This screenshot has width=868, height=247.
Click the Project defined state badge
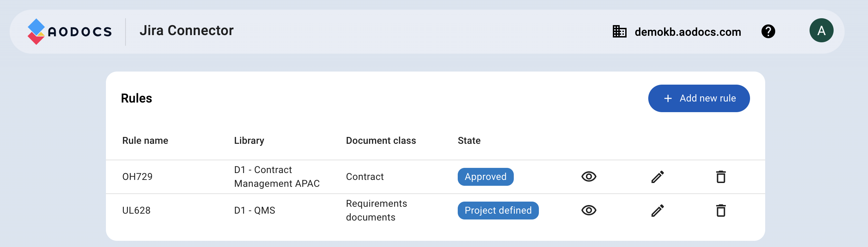pos(498,211)
